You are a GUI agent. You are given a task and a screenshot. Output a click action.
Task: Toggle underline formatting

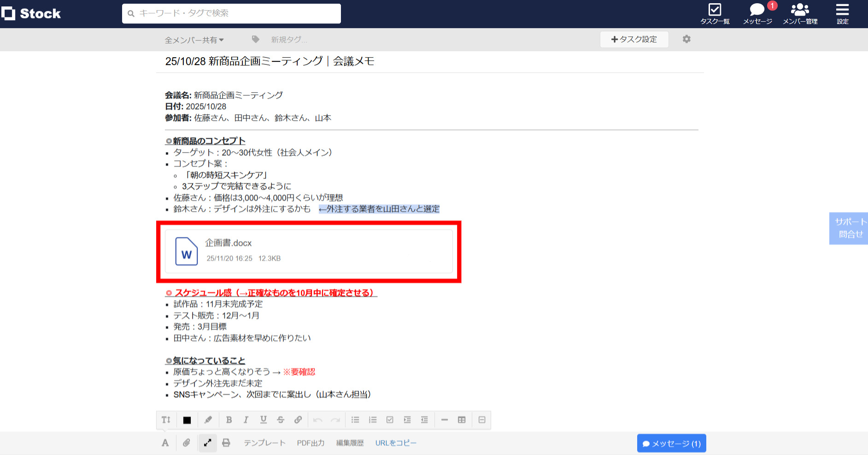pyautogui.click(x=263, y=420)
